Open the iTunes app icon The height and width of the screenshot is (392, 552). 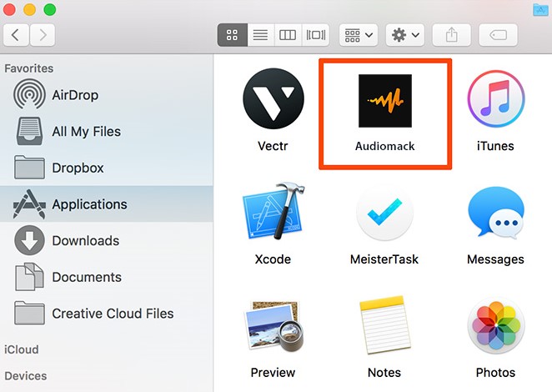pyautogui.click(x=495, y=98)
